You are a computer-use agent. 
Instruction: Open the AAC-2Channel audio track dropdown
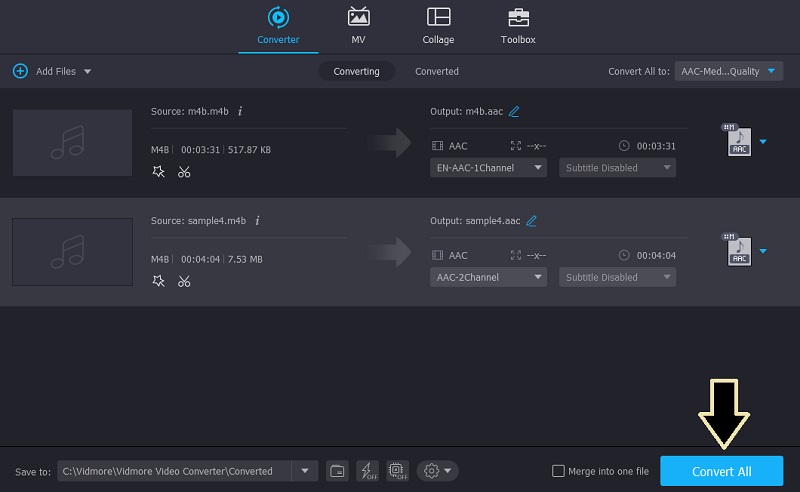489,277
